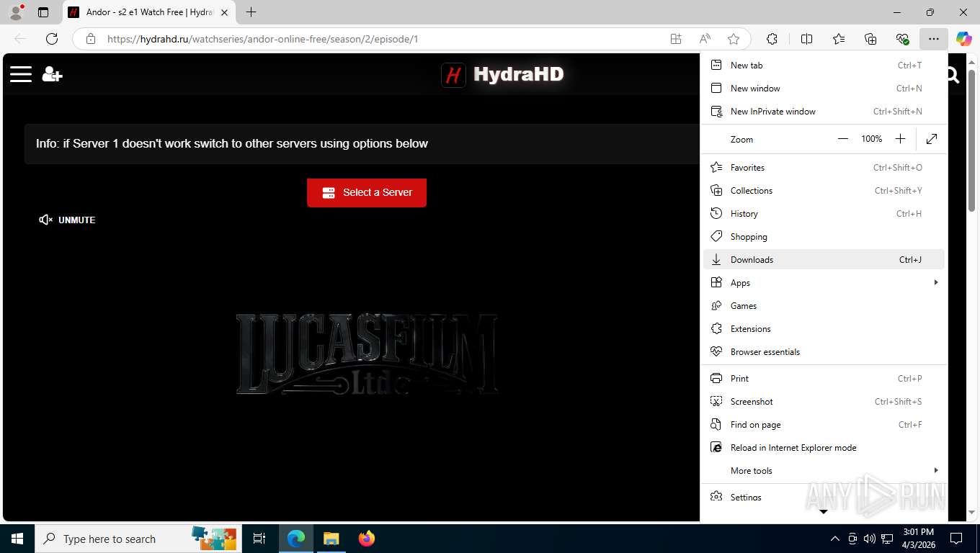Screen dimensions: 980x553
Task: Open the volume speaker tray icon
Action: tap(869, 539)
